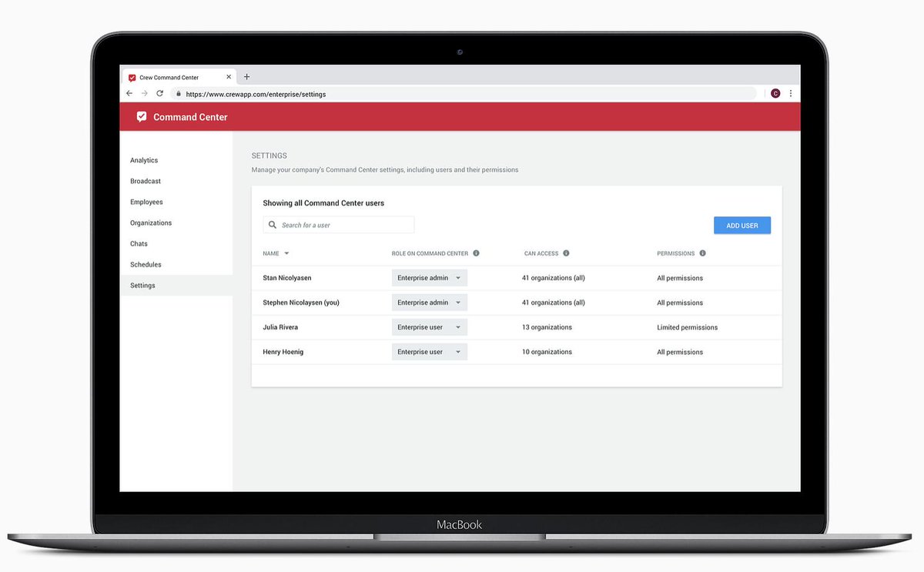Click the ADD USER button
This screenshot has width=924, height=572.
click(x=742, y=226)
